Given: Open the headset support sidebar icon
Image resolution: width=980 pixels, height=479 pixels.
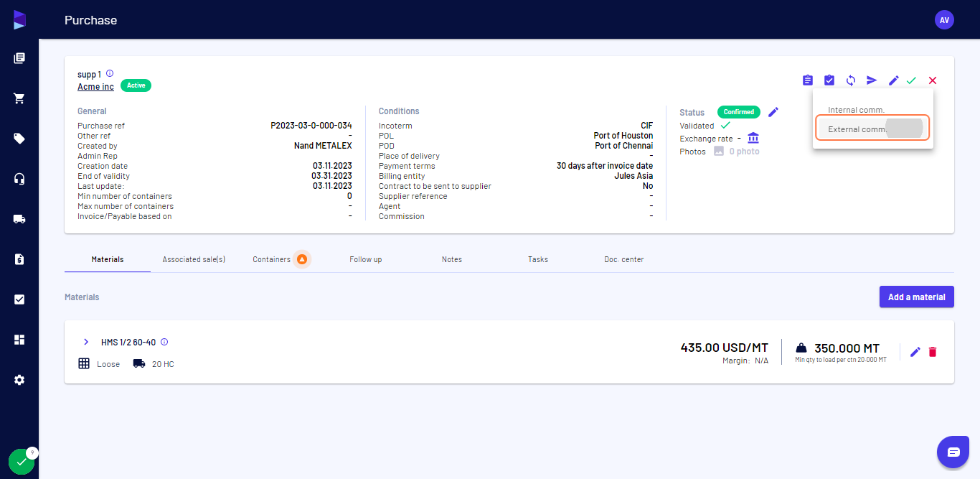Looking at the screenshot, I should 19,179.
